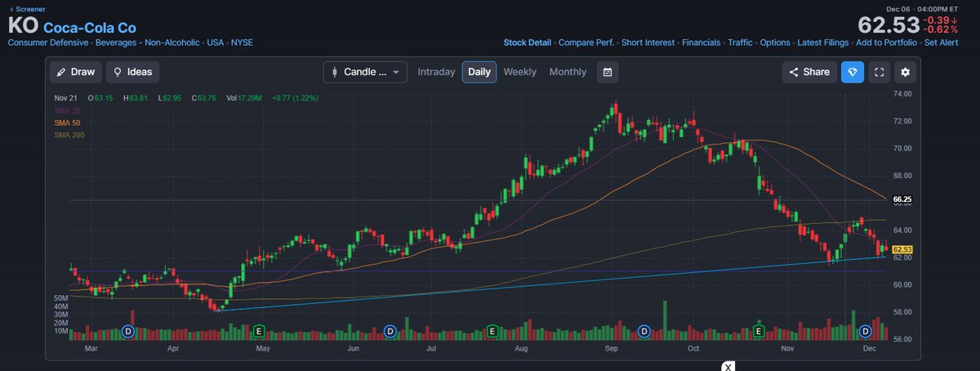This screenshot has width=980, height=371.
Task: View Short Interest data
Action: (648, 42)
